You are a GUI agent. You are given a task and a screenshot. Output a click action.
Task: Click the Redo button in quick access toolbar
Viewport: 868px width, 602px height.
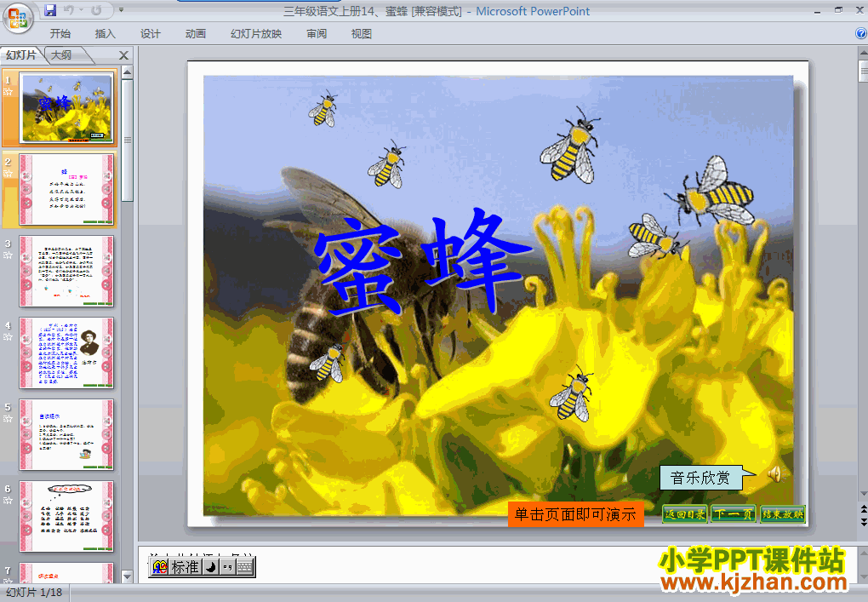click(96, 10)
